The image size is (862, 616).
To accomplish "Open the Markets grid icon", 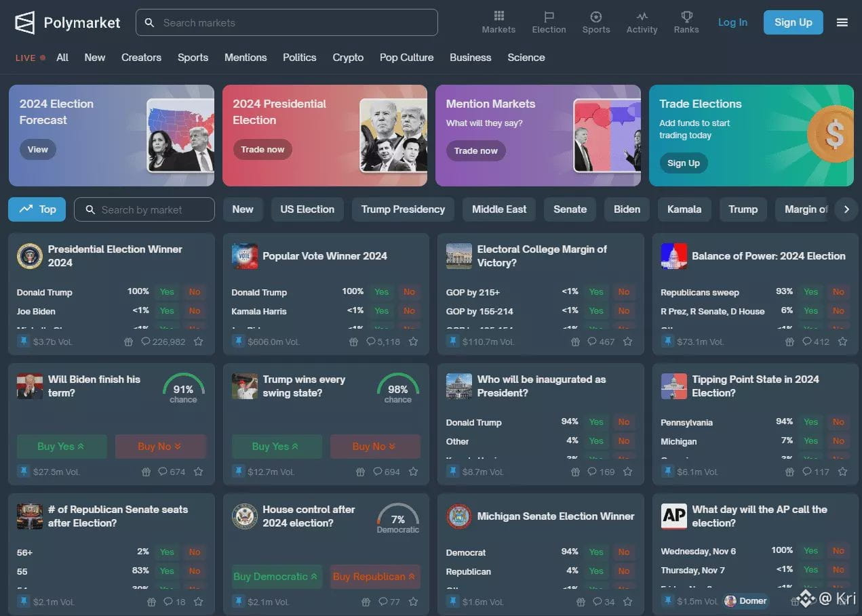I will pos(498,17).
